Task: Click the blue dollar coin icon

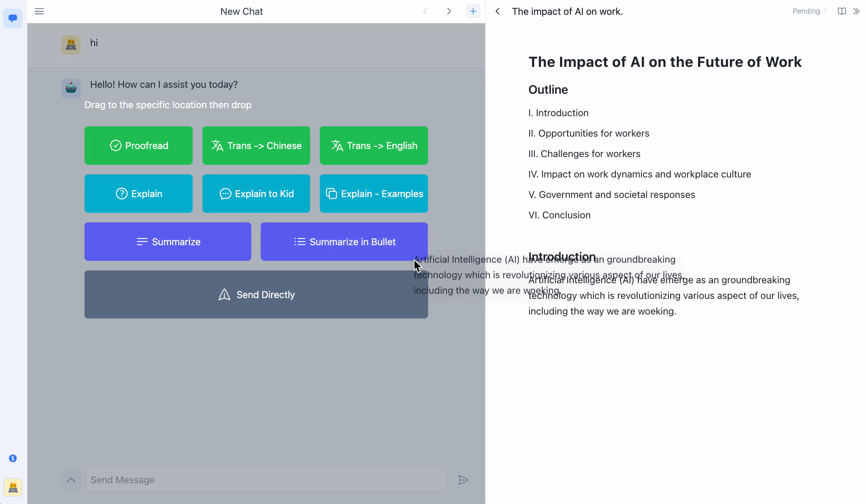Action: click(x=13, y=458)
